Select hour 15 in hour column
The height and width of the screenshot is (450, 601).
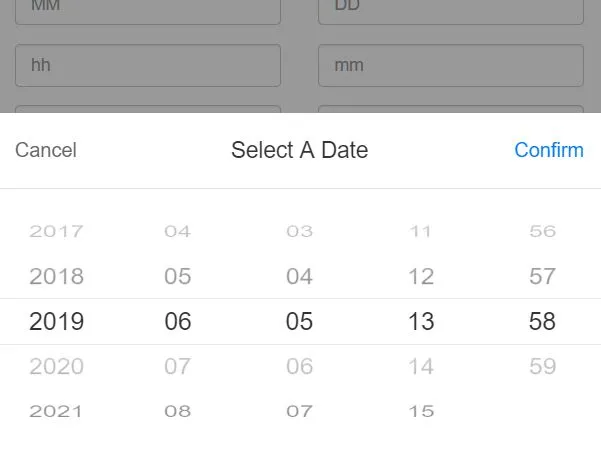[x=421, y=411]
